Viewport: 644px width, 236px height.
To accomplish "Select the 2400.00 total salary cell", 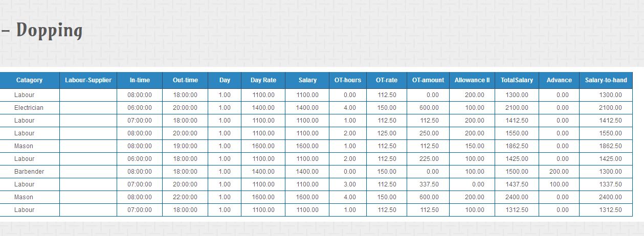I will click(517, 197).
